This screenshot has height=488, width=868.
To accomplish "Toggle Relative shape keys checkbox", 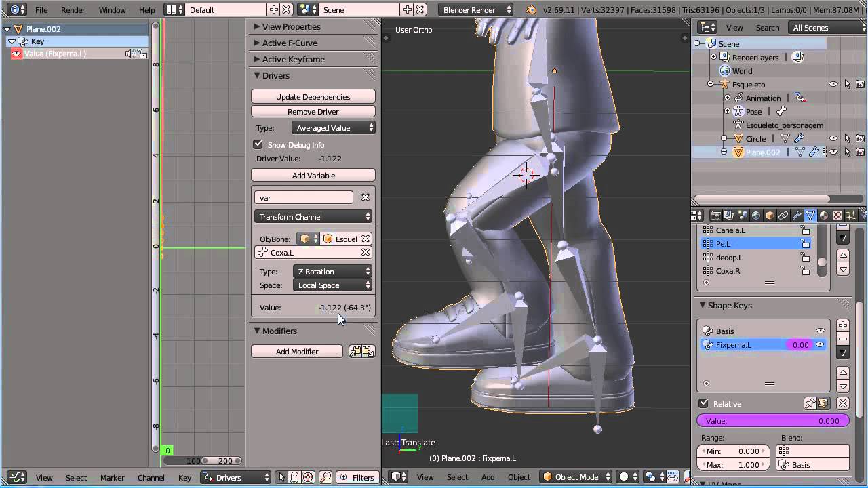I will click(704, 403).
